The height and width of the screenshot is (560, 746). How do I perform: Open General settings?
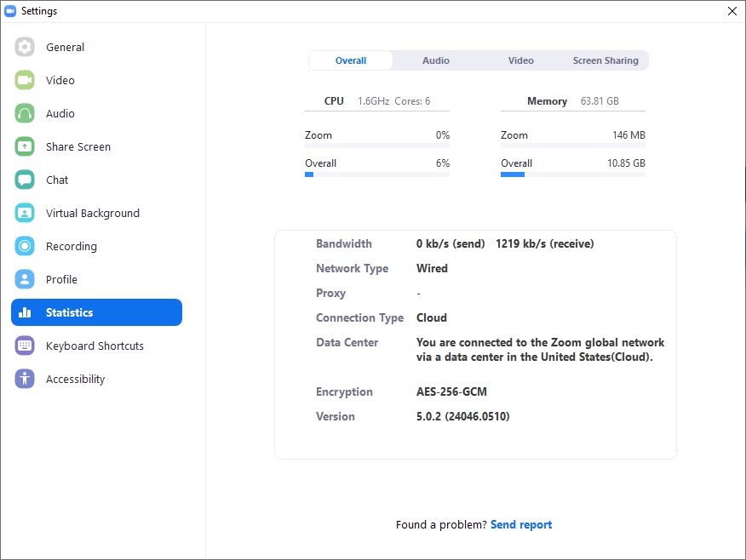click(96, 47)
